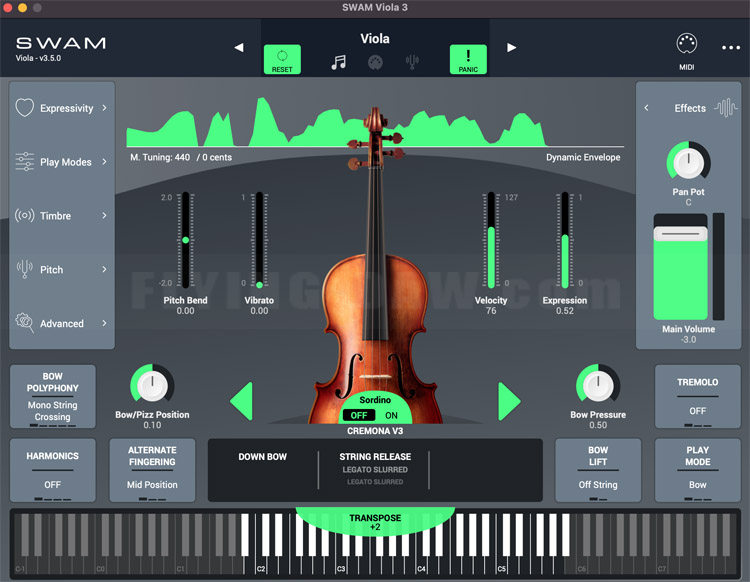The image size is (750, 582).
Task: Change ALTERNATE FINGERING position
Action: (x=152, y=470)
